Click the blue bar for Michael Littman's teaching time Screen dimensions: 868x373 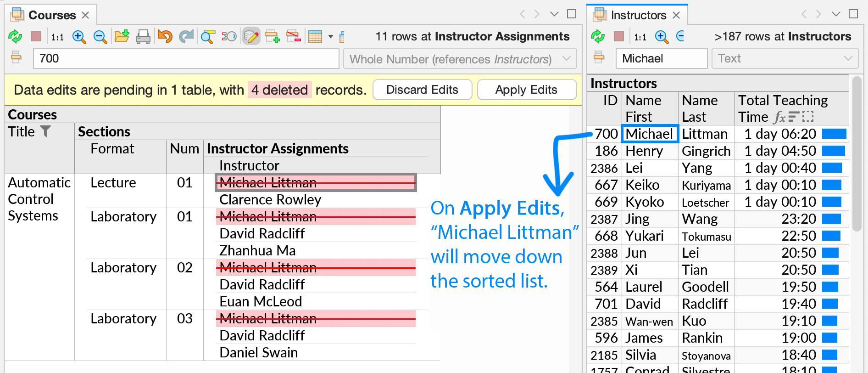pos(834,134)
